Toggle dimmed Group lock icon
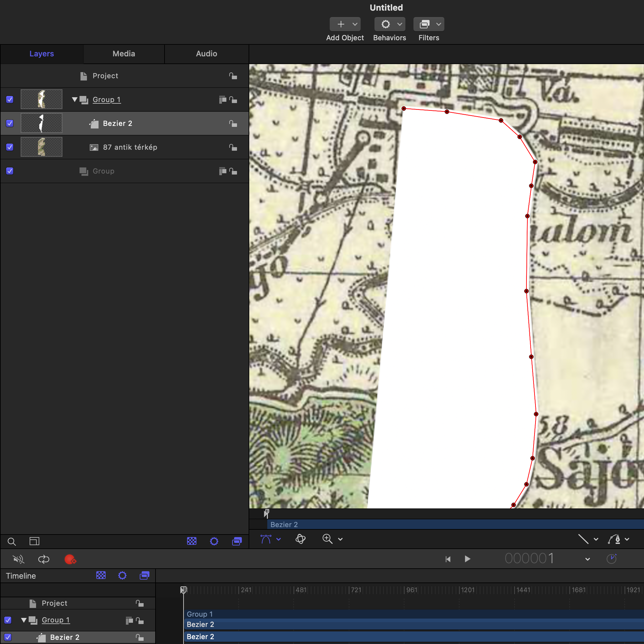Screen dimensions: 644x644 [x=233, y=171]
